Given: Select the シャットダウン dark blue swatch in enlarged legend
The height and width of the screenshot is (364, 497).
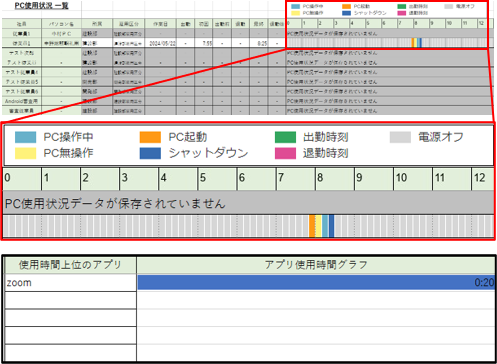Looking at the screenshot, I should click(x=150, y=153).
